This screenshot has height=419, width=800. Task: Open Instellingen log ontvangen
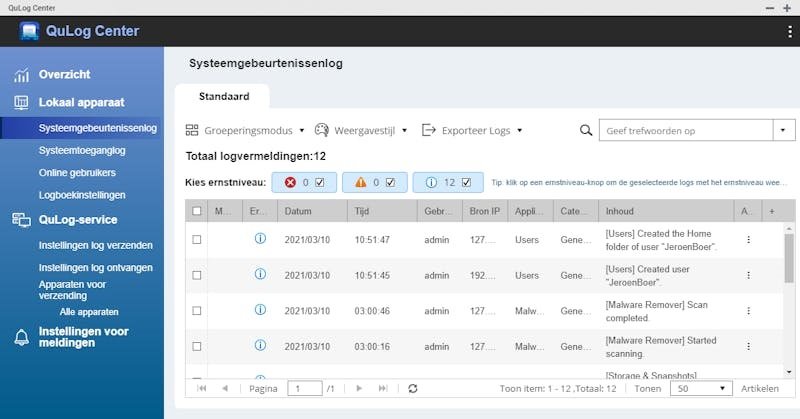pyautogui.click(x=95, y=267)
